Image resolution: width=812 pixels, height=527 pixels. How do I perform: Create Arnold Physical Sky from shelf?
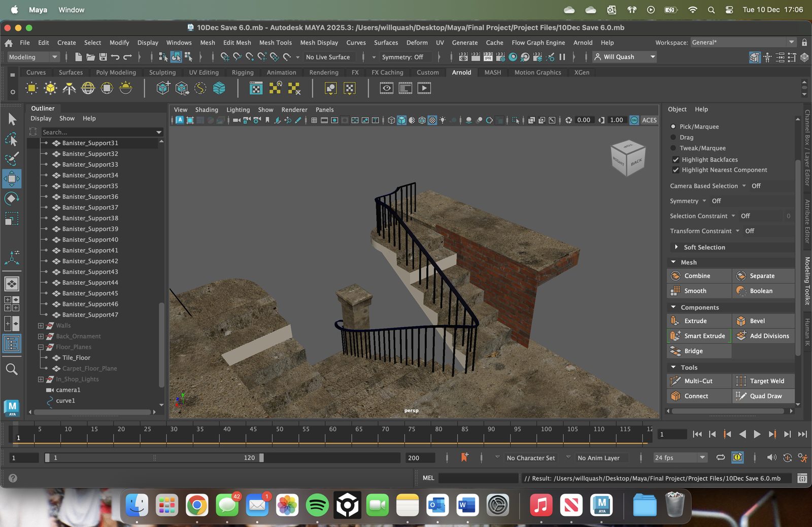(125, 88)
